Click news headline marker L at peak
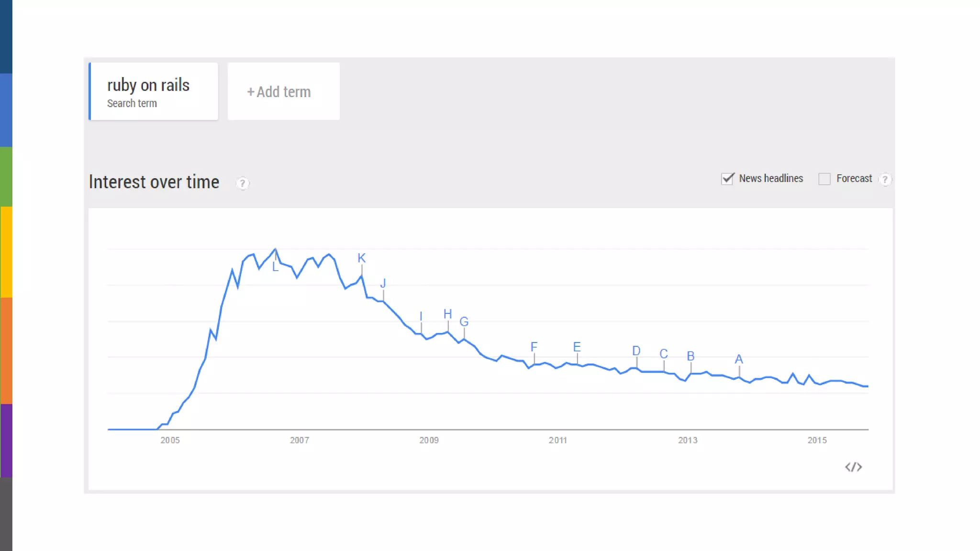Image resolution: width=980 pixels, height=551 pixels. coord(275,267)
